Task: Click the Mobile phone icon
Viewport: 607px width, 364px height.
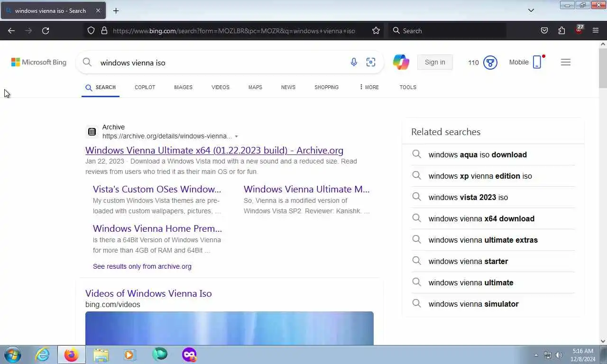Action: (537, 62)
